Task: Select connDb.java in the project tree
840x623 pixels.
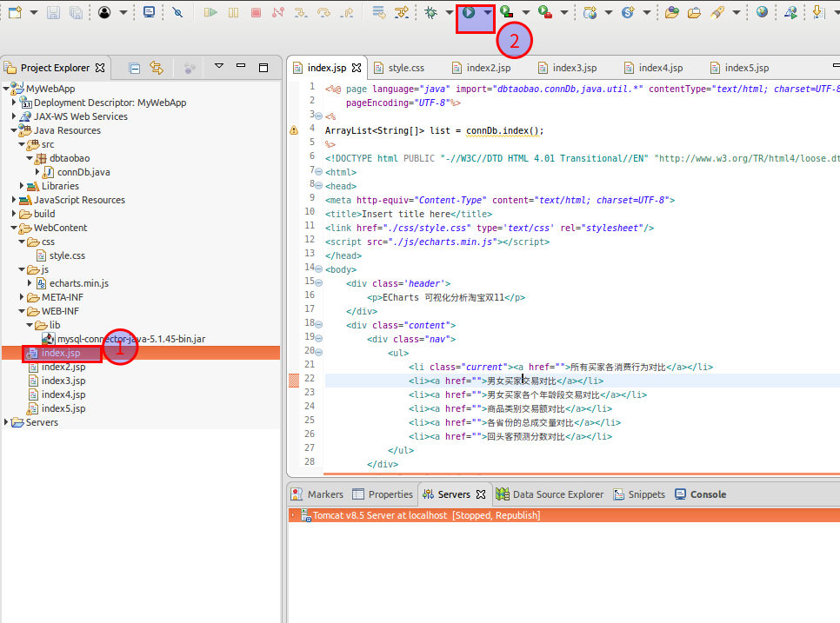Action: click(83, 172)
